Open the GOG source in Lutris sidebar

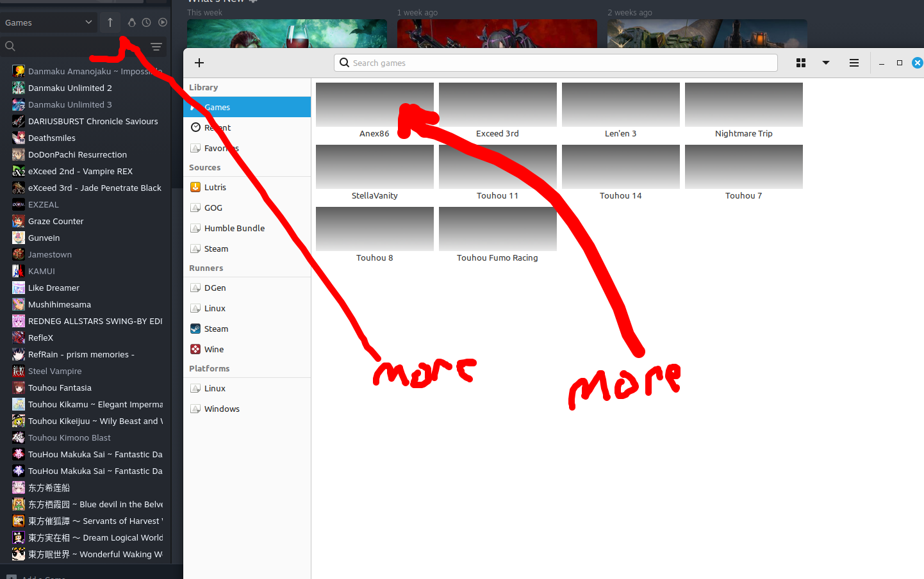coord(247,208)
